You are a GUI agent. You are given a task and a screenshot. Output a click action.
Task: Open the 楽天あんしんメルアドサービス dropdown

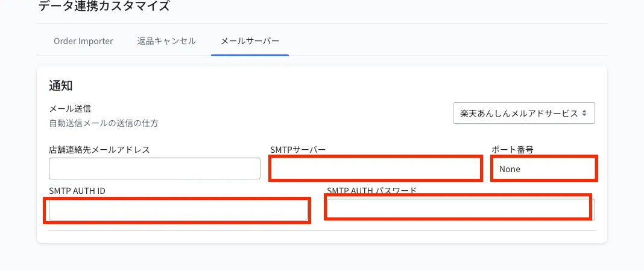pyautogui.click(x=523, y=113)
